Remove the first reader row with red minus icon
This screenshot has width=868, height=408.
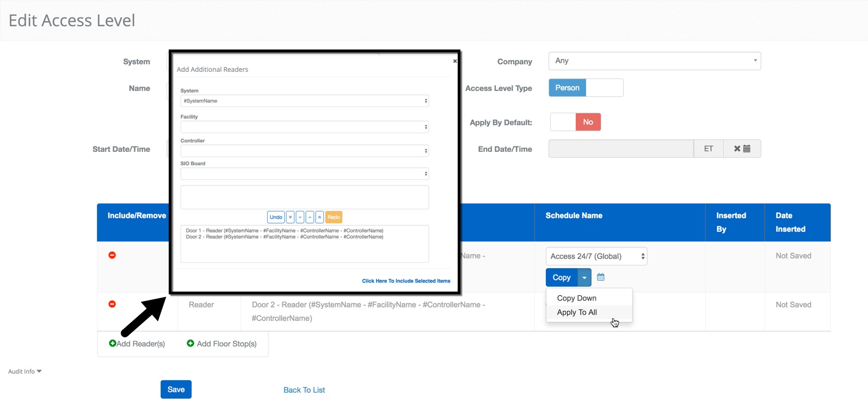pyautogui.click(x=112, y=255)
